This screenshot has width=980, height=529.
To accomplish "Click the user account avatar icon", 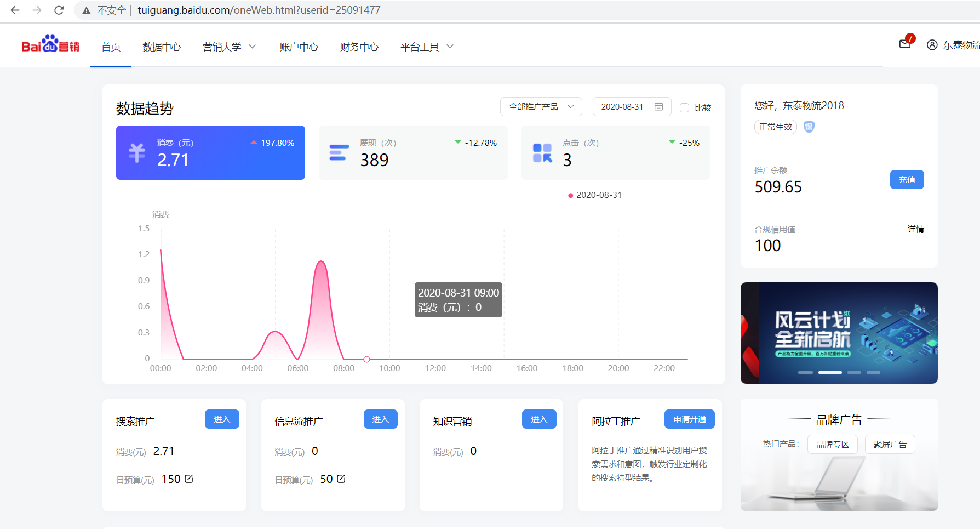I will point(932,45).
